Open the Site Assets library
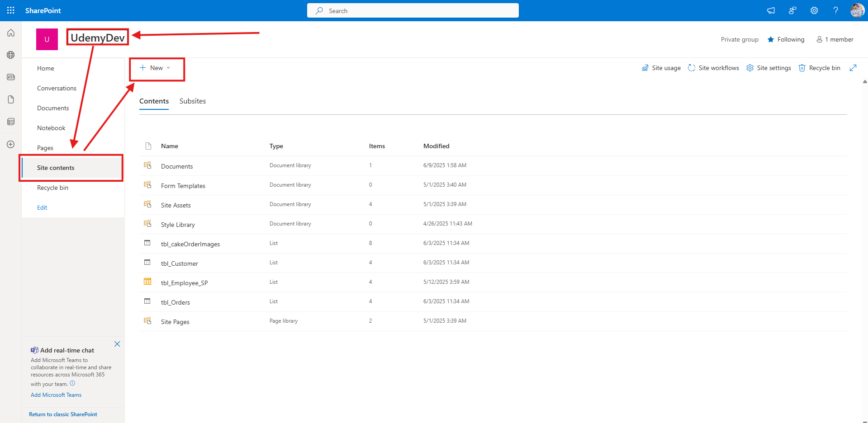Viewport: 868px width, 423px height. pos(176,205)
